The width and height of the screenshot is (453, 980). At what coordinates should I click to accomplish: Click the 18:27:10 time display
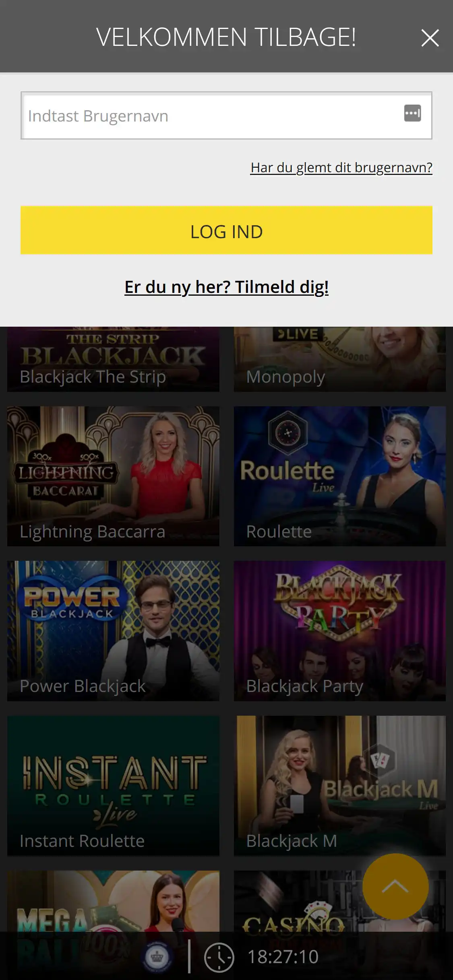point(283,957)
